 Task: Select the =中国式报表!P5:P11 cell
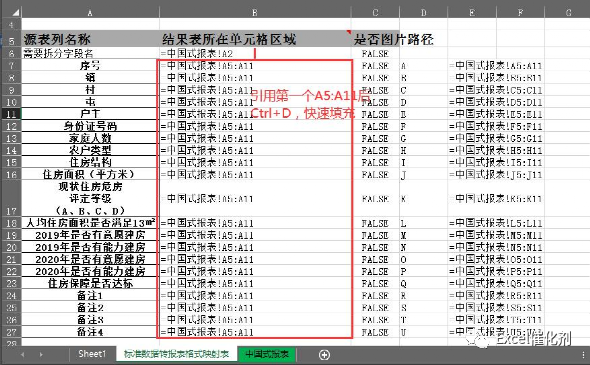[x=496, y=271]
